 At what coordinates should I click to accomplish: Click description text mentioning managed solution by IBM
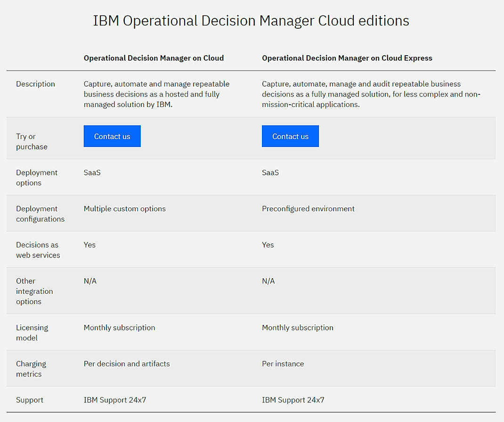[156, 94]
